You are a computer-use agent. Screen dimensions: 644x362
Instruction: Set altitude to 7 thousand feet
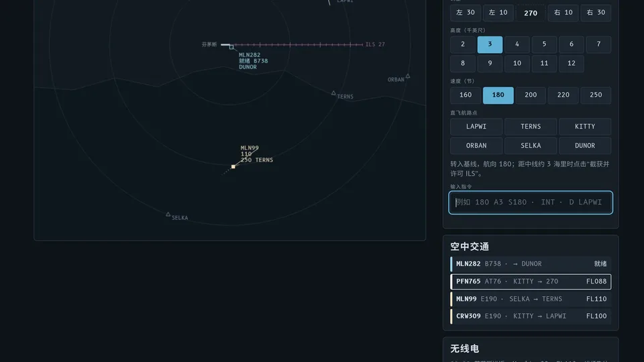[598, 44]
